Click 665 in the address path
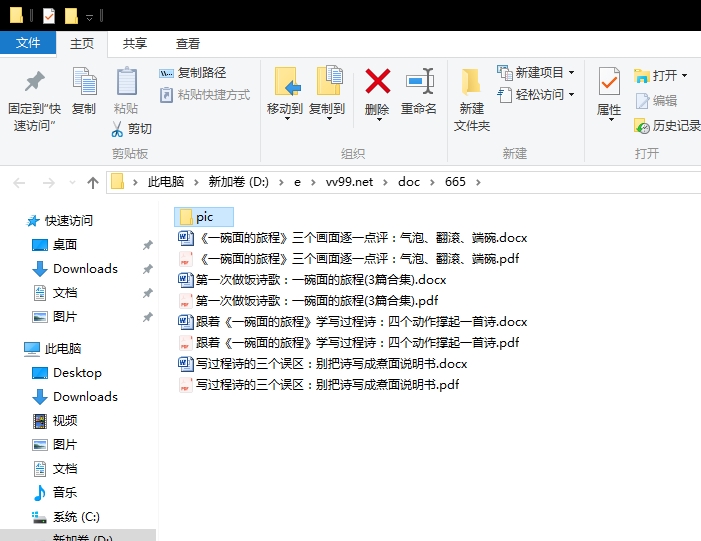Viewport: 701px width, 541px height. (455, 182)
